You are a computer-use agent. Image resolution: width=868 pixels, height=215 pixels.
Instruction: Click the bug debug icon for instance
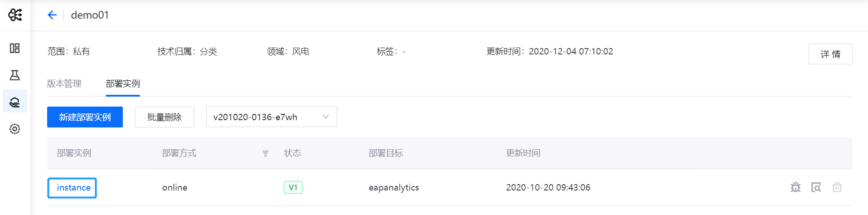pyautogui.click(x=795, y=187)
